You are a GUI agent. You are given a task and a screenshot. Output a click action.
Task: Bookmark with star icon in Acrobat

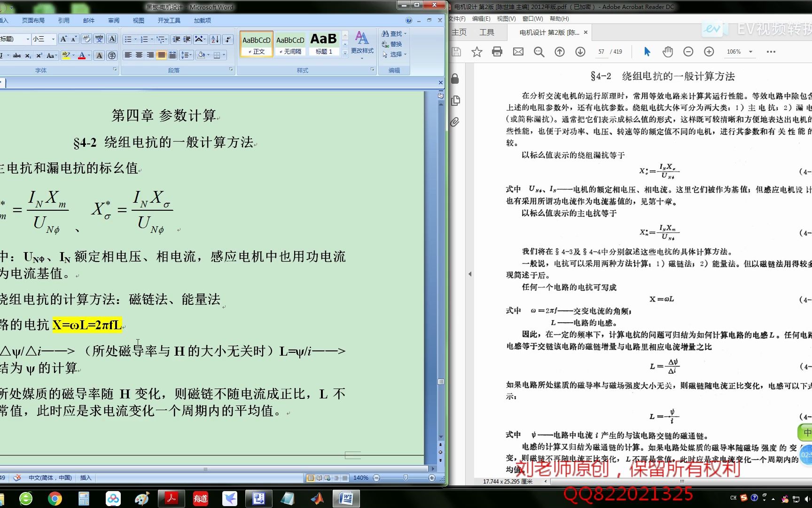coord(477,52)
